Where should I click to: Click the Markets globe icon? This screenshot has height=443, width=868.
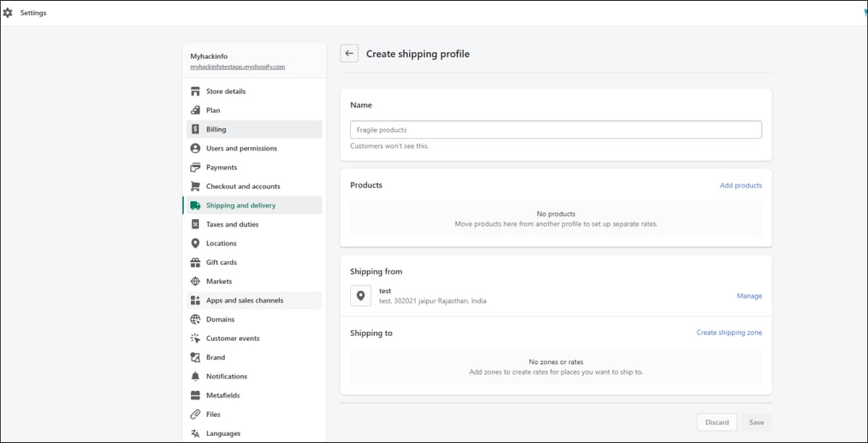195,282
